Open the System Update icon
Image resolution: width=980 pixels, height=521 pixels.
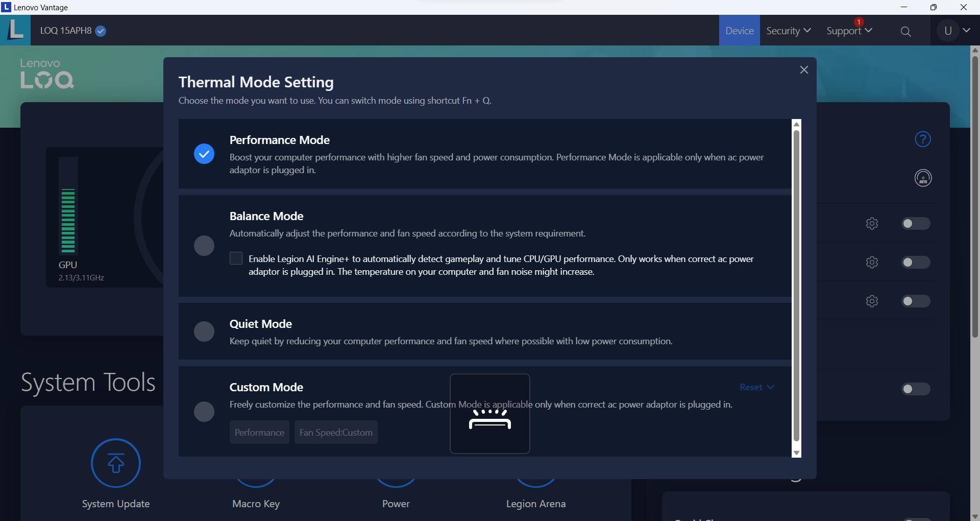[116, 463]
